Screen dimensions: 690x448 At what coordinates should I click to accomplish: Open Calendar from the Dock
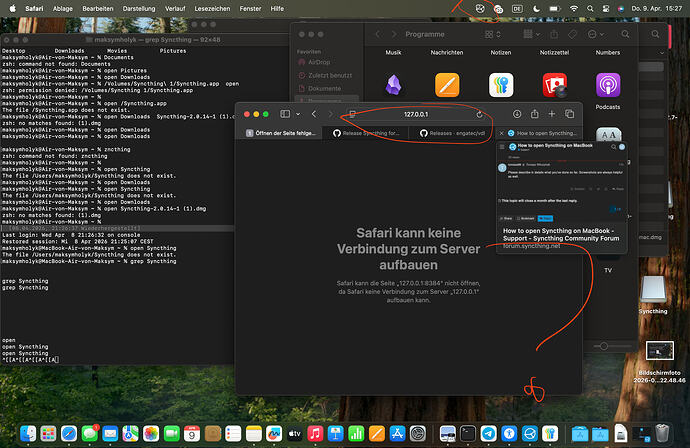point(192,434)
